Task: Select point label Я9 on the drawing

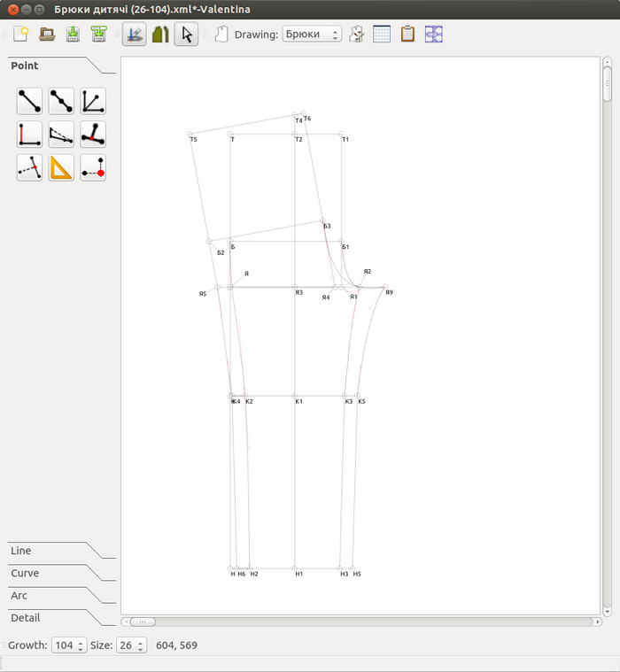Action: pos(390,293)
